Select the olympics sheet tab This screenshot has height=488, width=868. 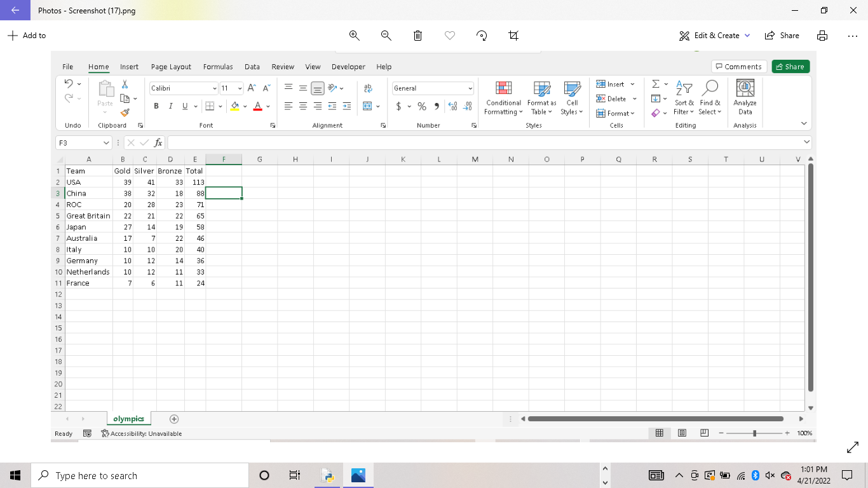128,419
